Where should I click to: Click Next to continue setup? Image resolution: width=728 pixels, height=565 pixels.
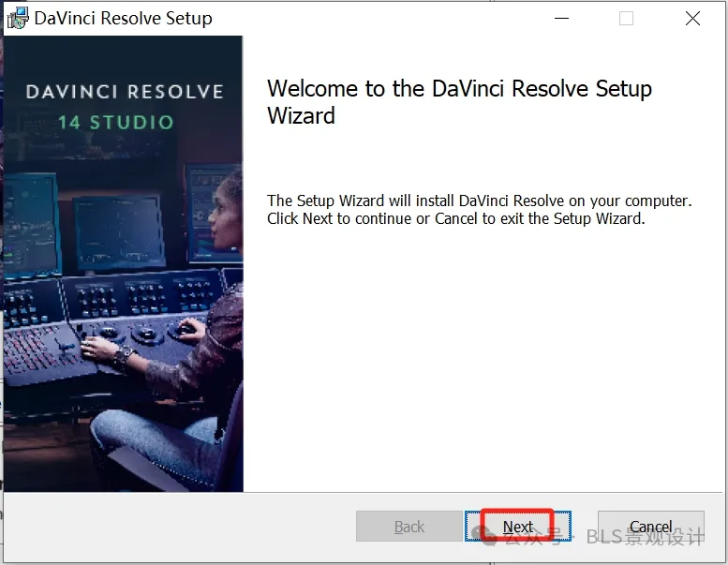point(518,526)
